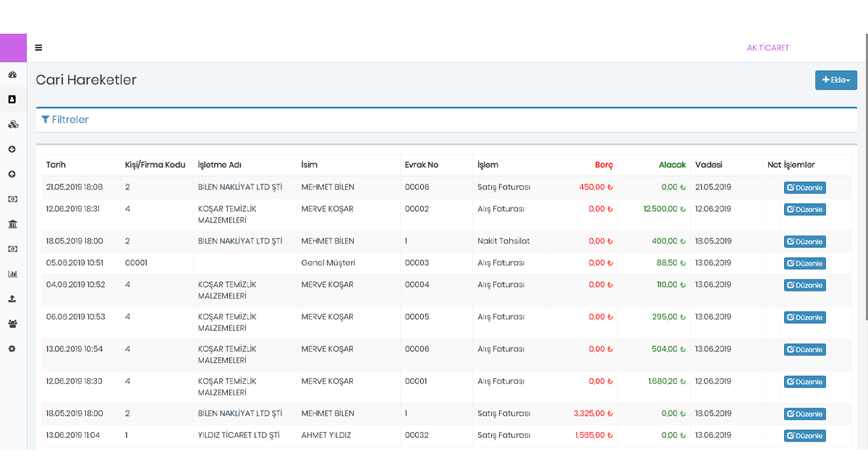This screenshot has height=472, width=868.
Task: Open the banknote icon just above the bank icon
Action: click(12, 199)
